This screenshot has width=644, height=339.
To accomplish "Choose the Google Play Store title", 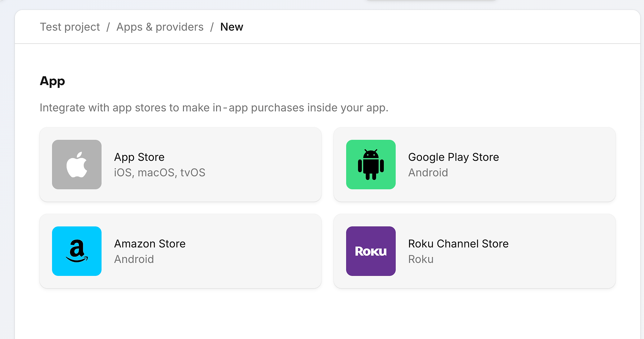I will (x=454, y=157).
